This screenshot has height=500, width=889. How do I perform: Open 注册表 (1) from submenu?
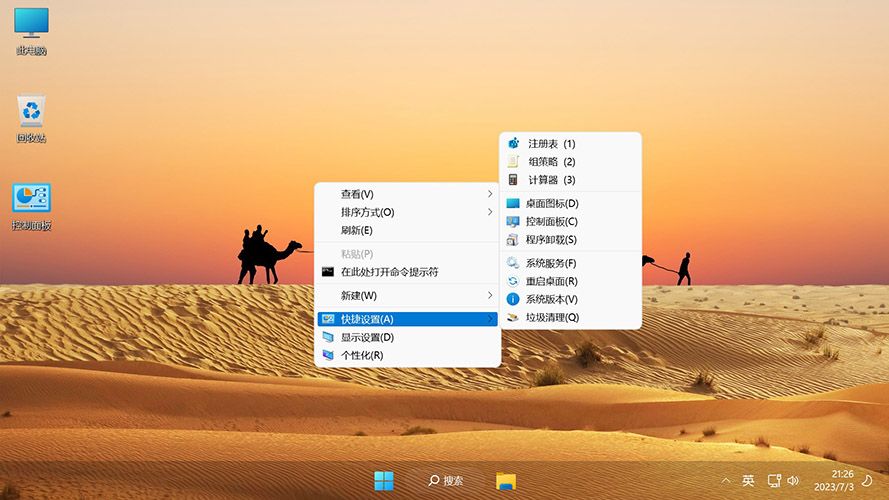point(570,143)
